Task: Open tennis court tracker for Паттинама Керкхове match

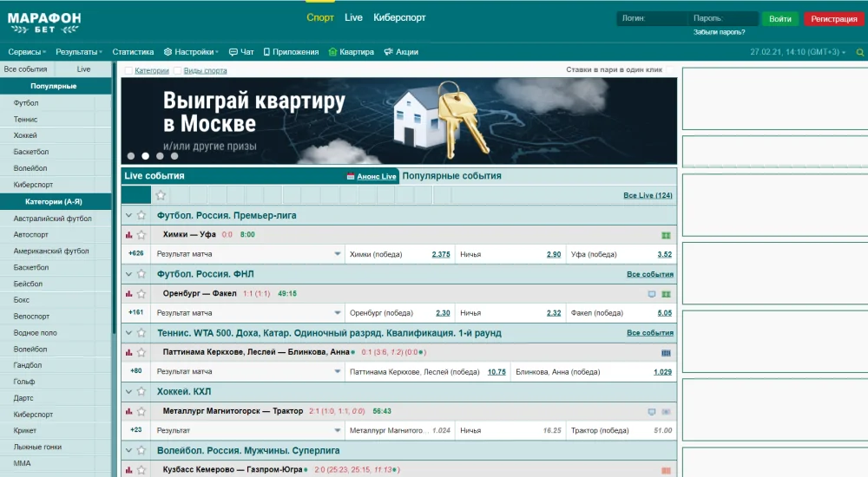Action: 666,352
